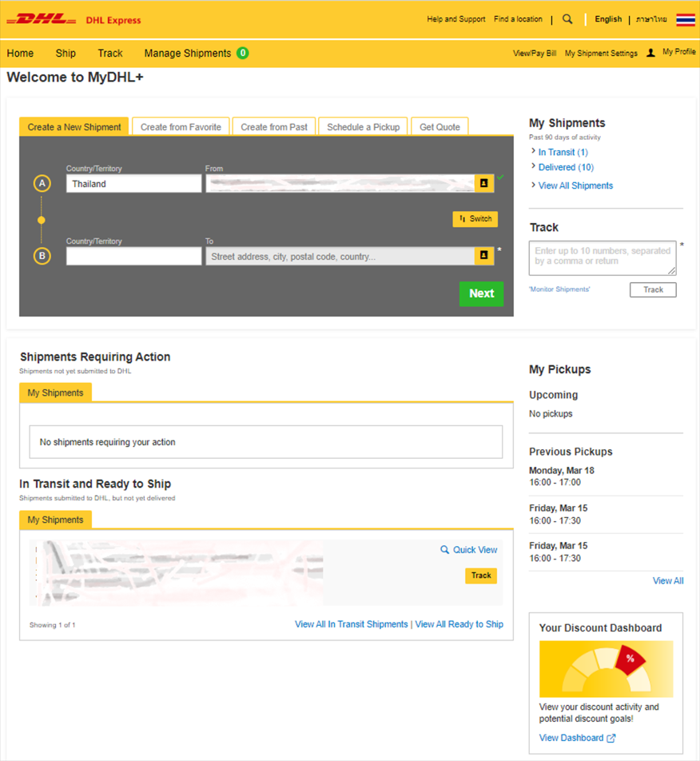This screenshot has height=761, width=700.
Task: Open the Create from Past tab
Action: point(274,126)
